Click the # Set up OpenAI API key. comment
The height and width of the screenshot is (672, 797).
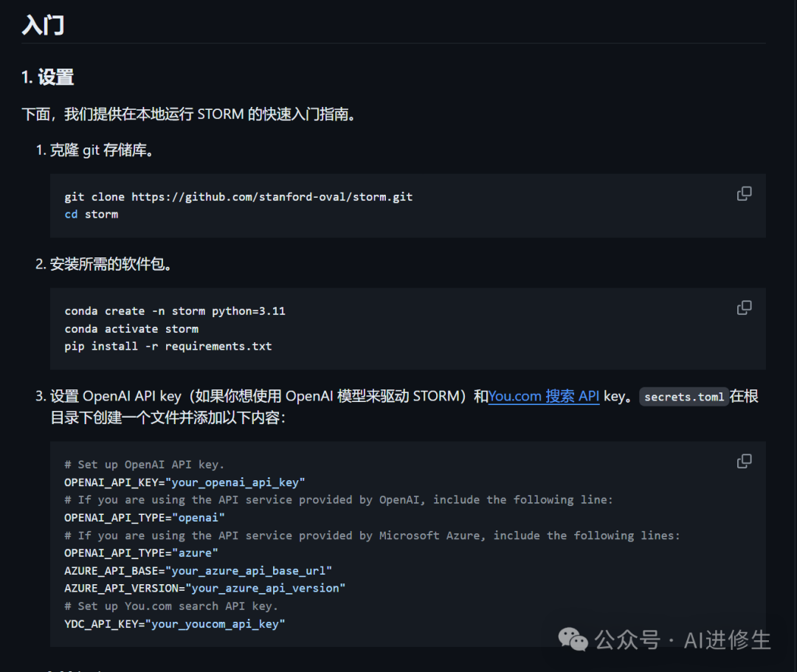tap(145, 465)
